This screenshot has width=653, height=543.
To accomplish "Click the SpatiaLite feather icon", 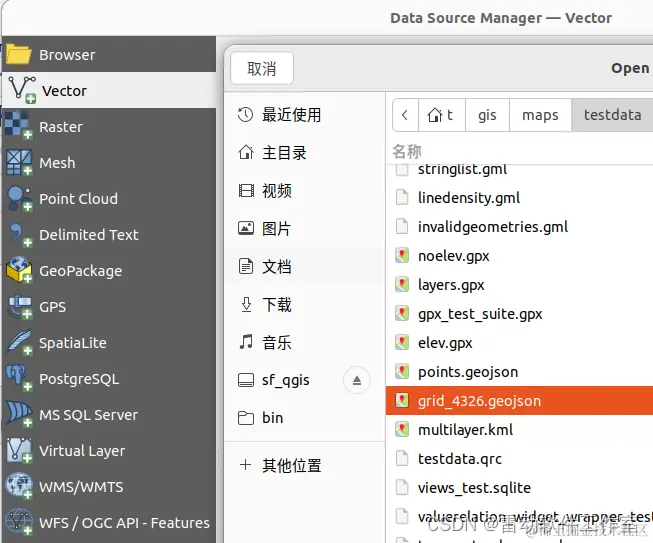I will pyautogui.click(x=19, y=342).
